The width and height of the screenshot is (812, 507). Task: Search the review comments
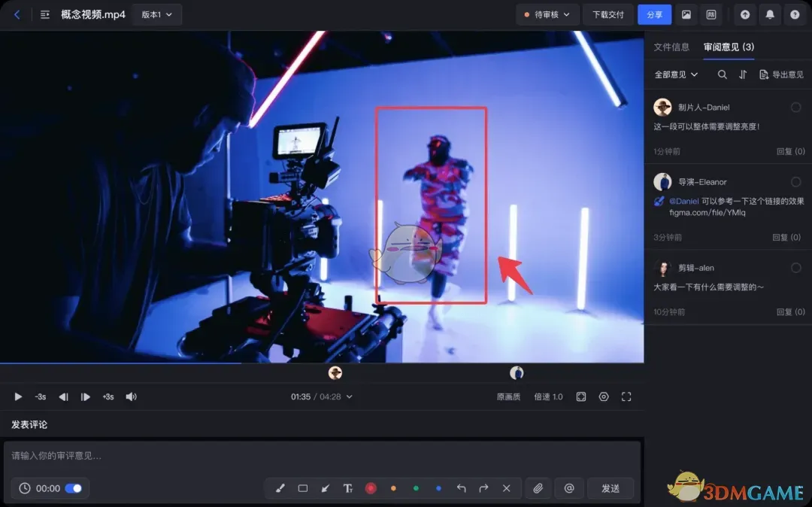click(x=723, y=74)
